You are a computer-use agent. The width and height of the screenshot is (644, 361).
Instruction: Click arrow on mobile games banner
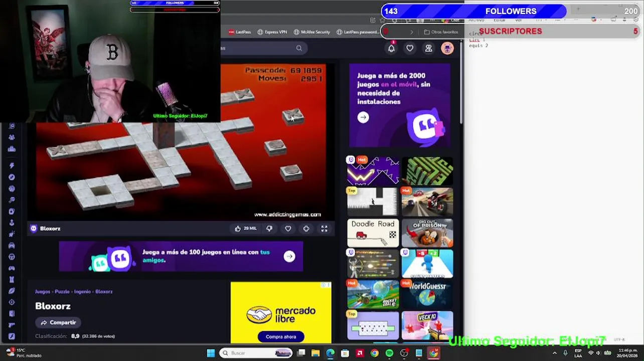coord(363,117)
